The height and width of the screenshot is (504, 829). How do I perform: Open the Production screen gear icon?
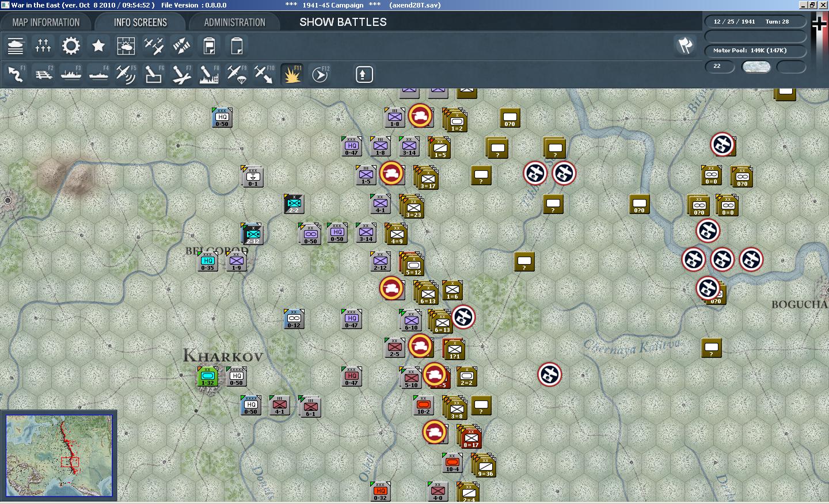tap(71, 46)
